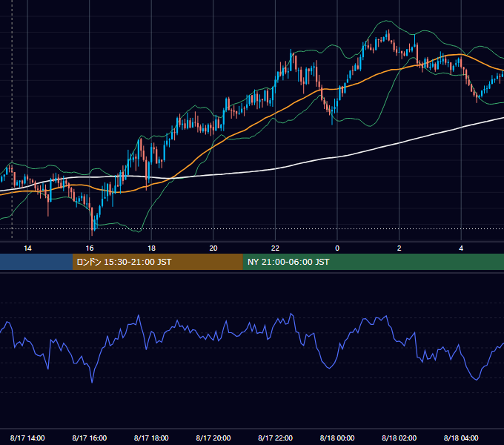Click hour label 22 on price chart axis
This screenshot has height=445, width=504.
pyautogui.click(x=275, y=248)
